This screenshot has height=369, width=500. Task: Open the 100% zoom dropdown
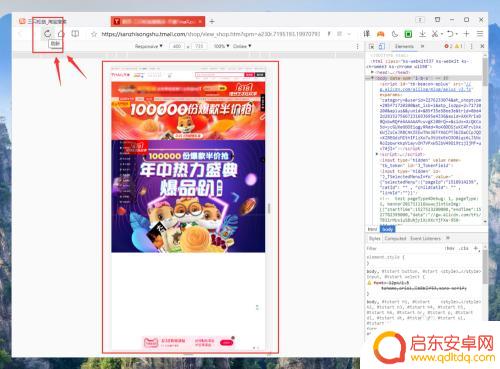221,46
